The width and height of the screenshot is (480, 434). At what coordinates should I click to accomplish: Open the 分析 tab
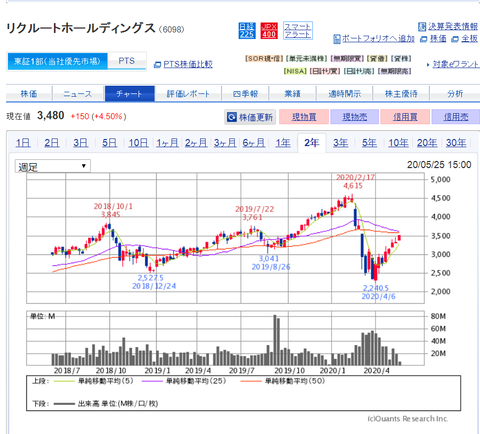(455, 94)
